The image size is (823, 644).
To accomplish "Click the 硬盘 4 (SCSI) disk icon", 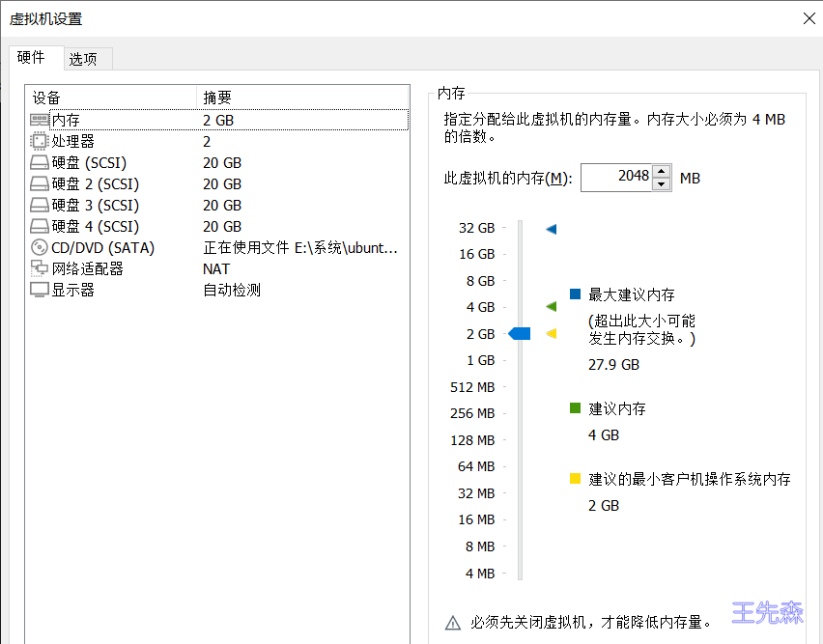I will pyautogui.click(x=40, y=227).
